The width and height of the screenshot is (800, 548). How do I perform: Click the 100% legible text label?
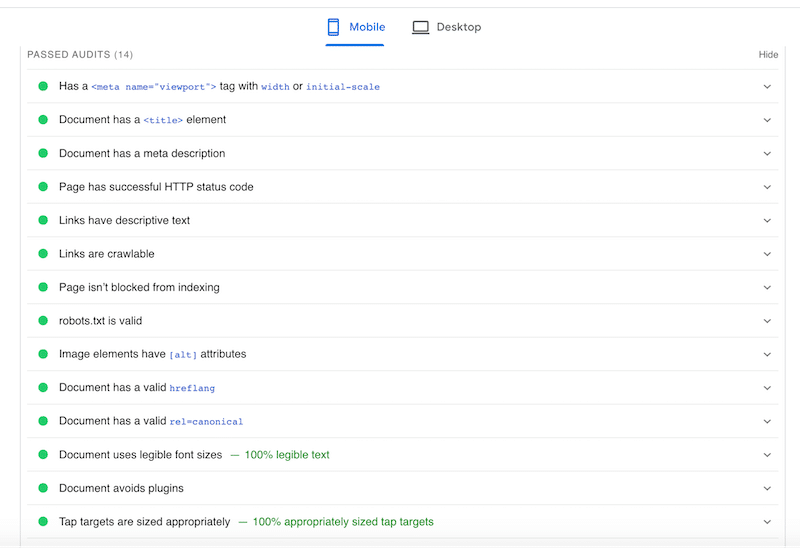287,455
